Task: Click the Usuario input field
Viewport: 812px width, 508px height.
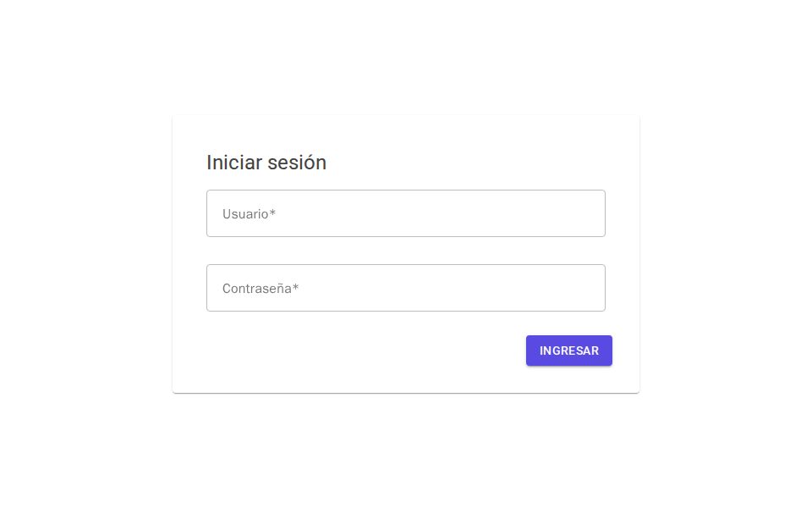Action: (406, 213)
